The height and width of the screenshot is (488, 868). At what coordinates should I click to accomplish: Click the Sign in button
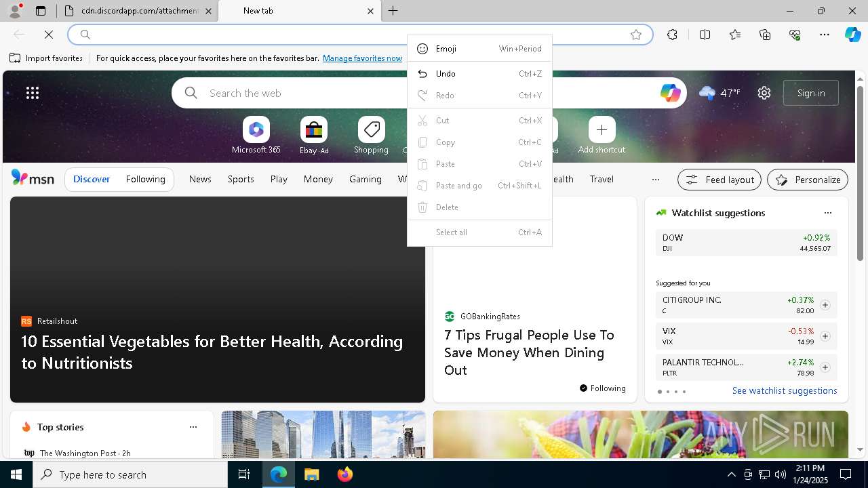tap(811, 93)
